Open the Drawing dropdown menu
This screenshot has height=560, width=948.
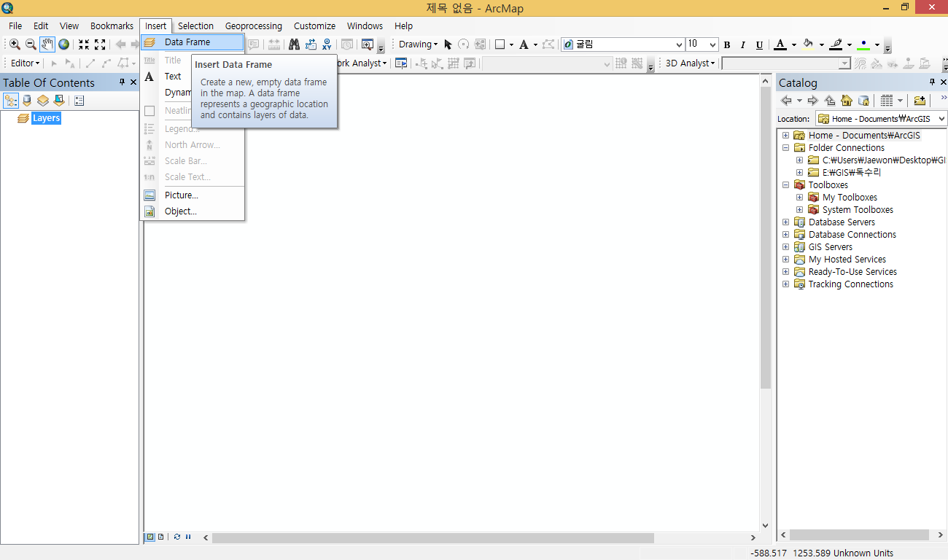coord(418,44)
